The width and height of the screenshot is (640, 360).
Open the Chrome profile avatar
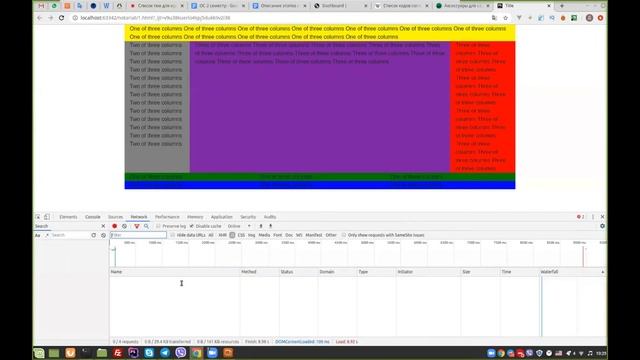(589, 18)
